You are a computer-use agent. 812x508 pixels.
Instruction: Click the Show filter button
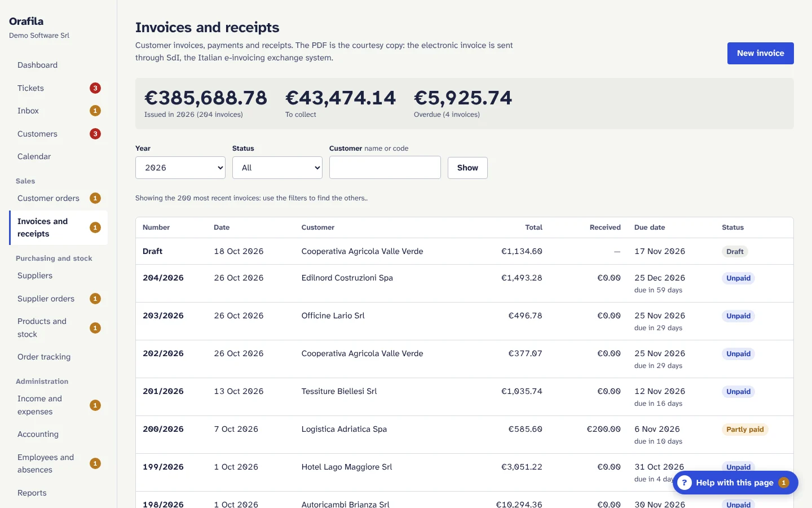[x=467, y=168]
